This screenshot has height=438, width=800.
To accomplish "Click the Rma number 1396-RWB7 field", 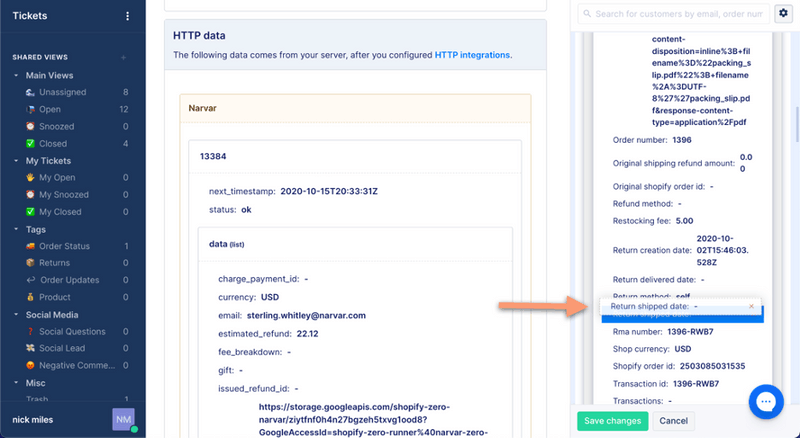I will point(663,332).
